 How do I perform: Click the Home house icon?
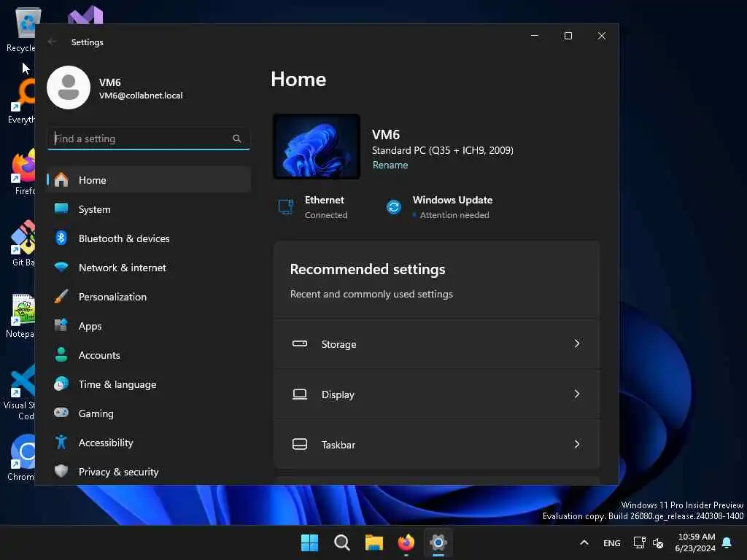tap(61, 180)
